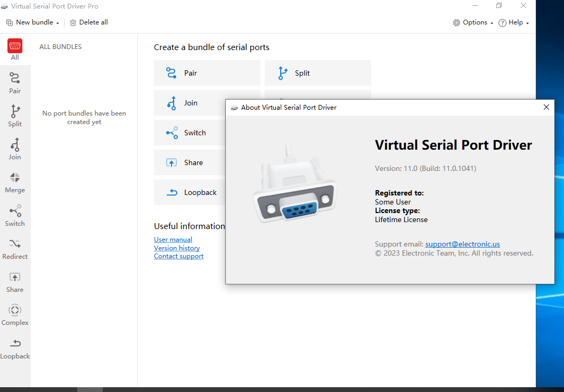This screenshot has height=392, width=564.
Task: Email support at support@electronic.us
Action: point(462,244)
